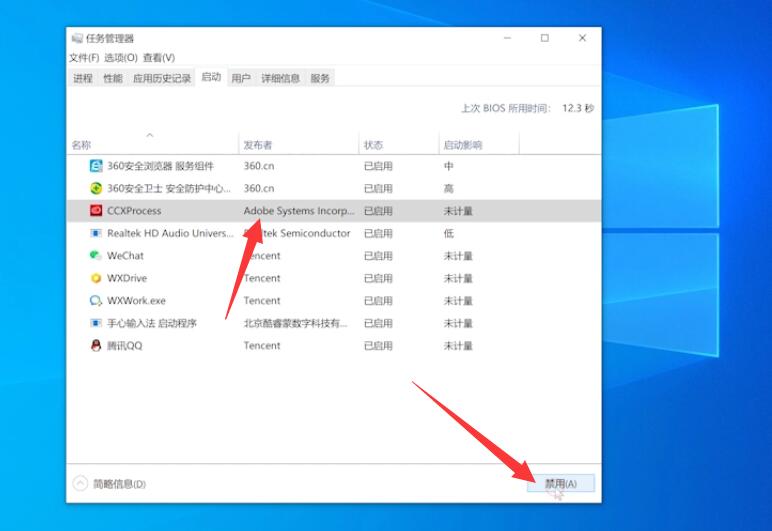This screenshot has width=772, height=531.
Task: Select the 启动 tab
Action: tap(211, 77)
